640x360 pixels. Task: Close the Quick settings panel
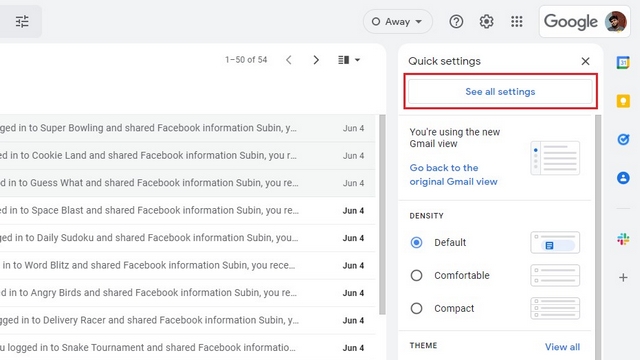(585, 61)
